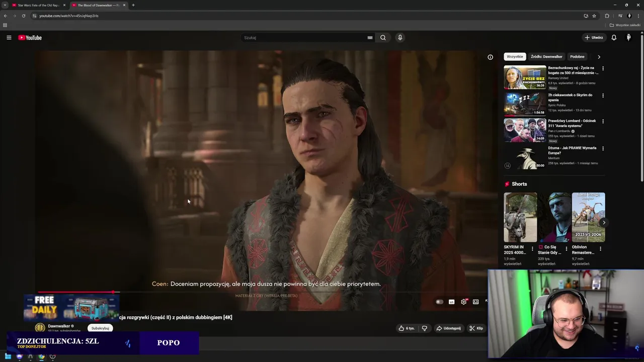
Task: Select the Źródło: Dawnwalker filter chip
Action: pos(546,57)
